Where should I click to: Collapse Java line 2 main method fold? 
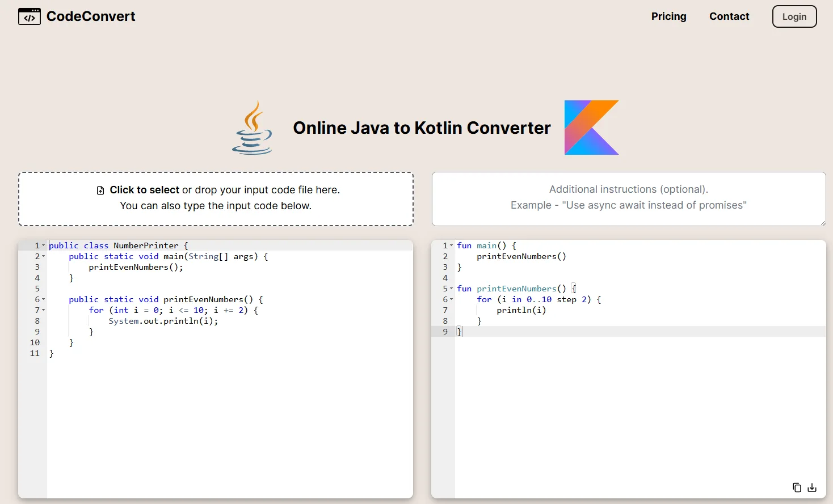coord(44,256)
